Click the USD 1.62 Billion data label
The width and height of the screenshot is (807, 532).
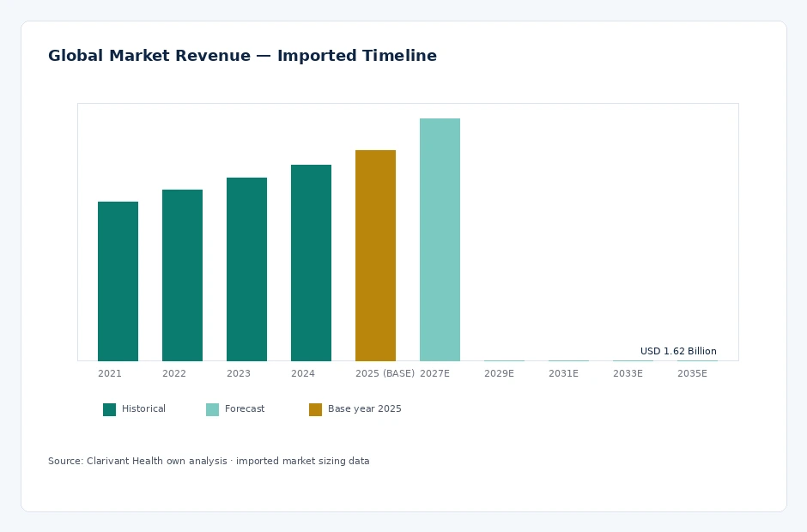[678, 352]
